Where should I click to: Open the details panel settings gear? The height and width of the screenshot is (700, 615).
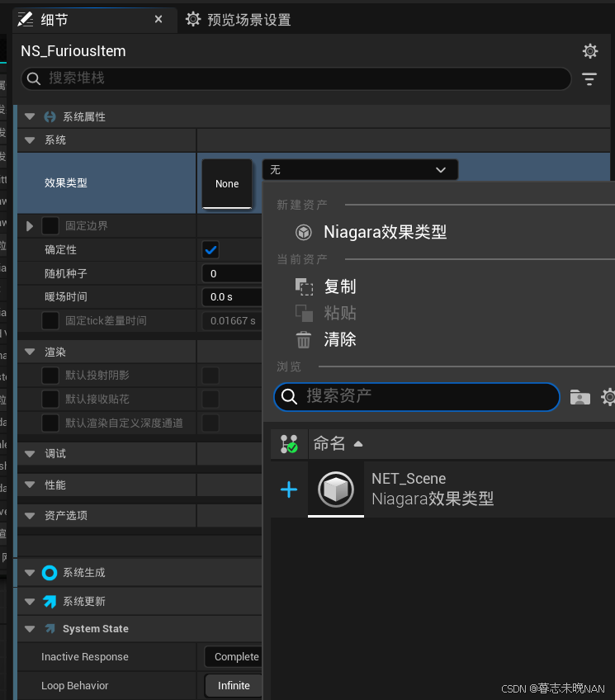(590, 51)
